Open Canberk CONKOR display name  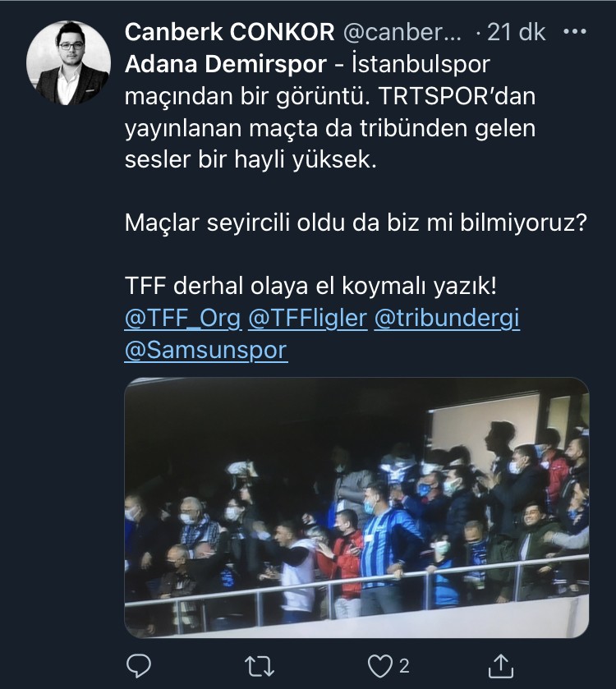(x=229, y=32)
